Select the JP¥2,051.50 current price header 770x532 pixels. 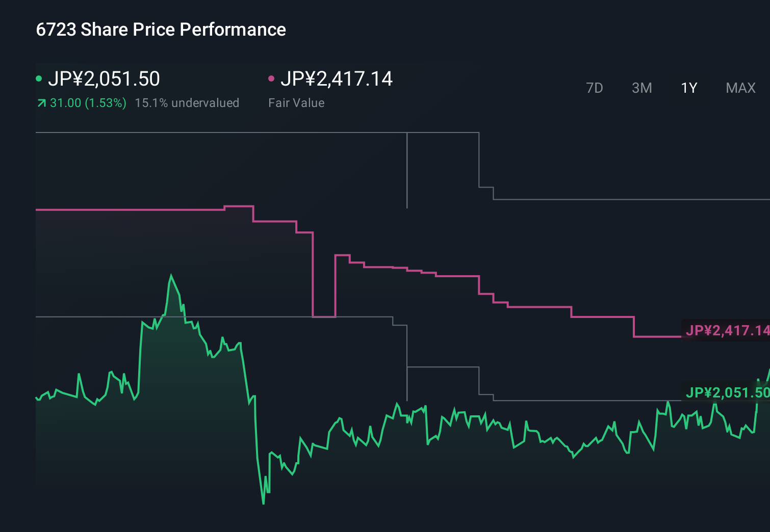(x=105, y=79)
